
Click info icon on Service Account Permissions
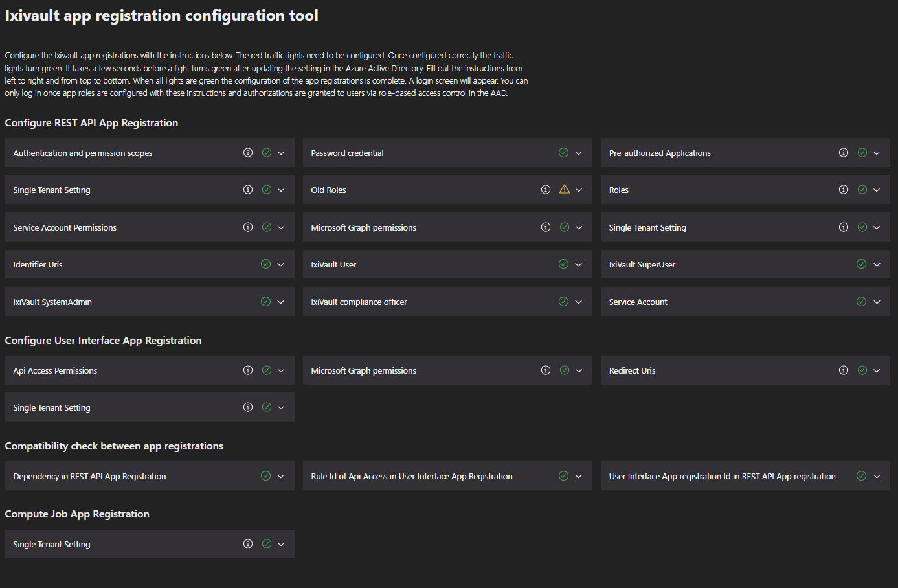click(248, 227)
